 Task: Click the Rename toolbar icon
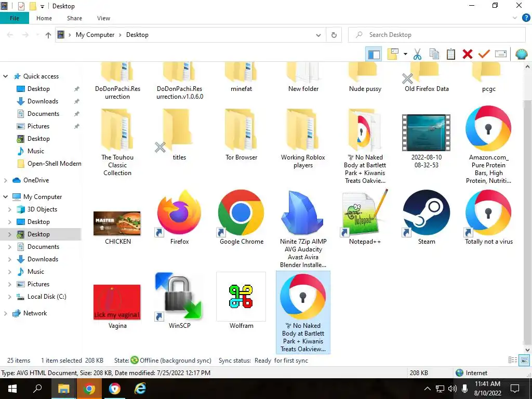(501, 54)
